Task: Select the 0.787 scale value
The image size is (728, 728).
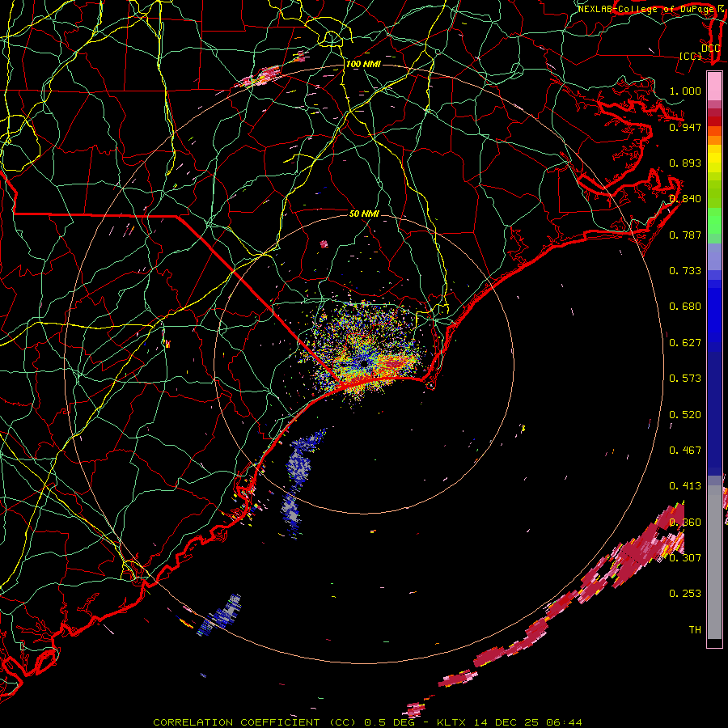Action: click(x=685, y=235)
